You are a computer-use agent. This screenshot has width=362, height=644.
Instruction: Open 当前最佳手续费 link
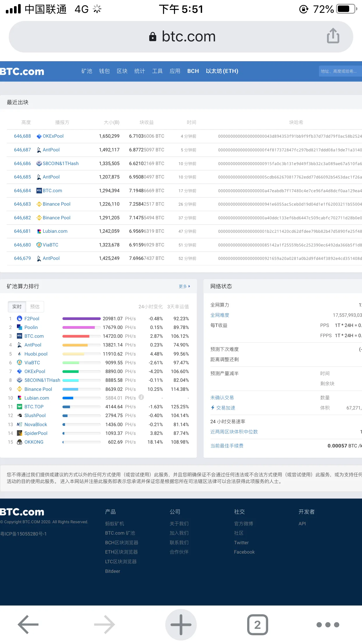[x=227, y=446]
